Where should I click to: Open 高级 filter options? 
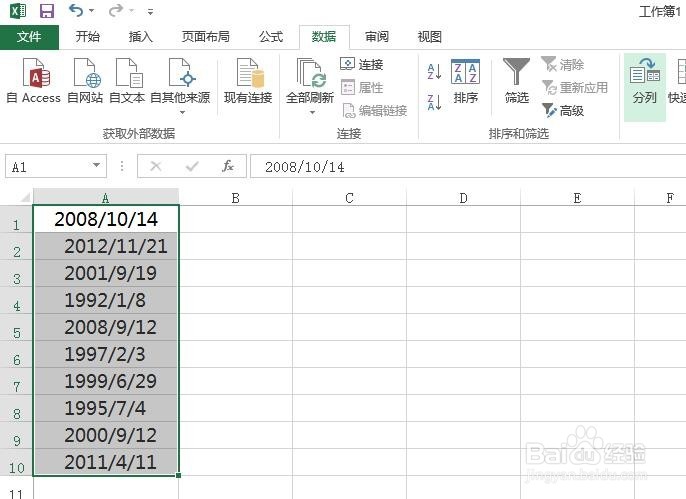pos(563,111)
